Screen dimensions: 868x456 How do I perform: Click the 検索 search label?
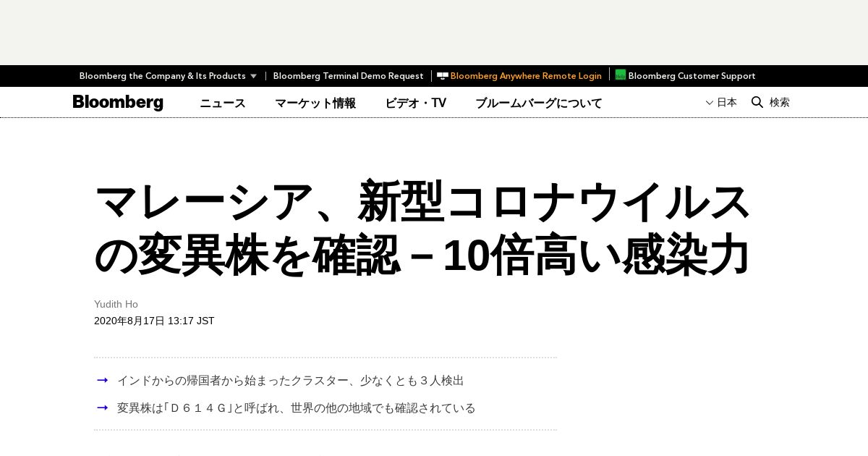(780, 102)
